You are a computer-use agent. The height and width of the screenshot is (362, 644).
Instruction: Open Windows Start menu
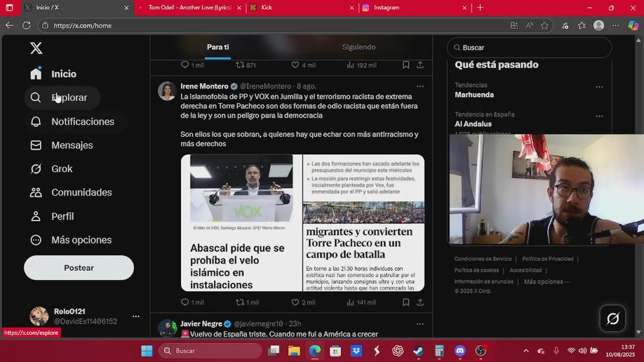[146, 350]
